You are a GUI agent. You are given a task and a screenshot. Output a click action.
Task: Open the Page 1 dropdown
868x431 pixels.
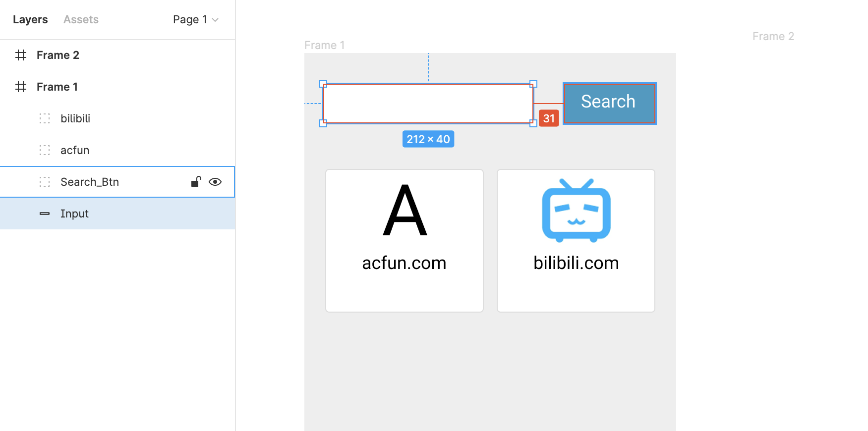pos(196,20)
